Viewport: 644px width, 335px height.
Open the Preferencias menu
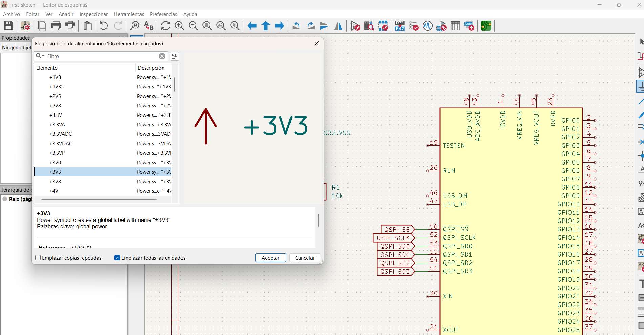coord(164,14)
